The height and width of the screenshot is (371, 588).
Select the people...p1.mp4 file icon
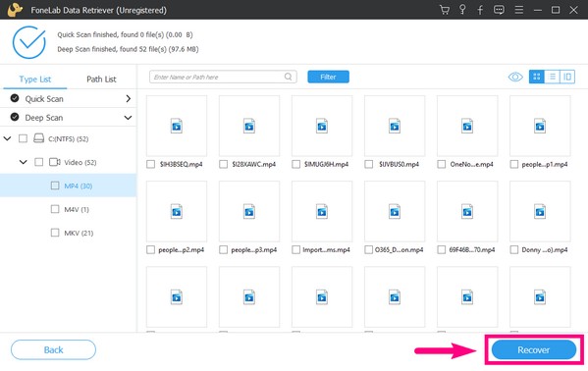click(540, 126)
